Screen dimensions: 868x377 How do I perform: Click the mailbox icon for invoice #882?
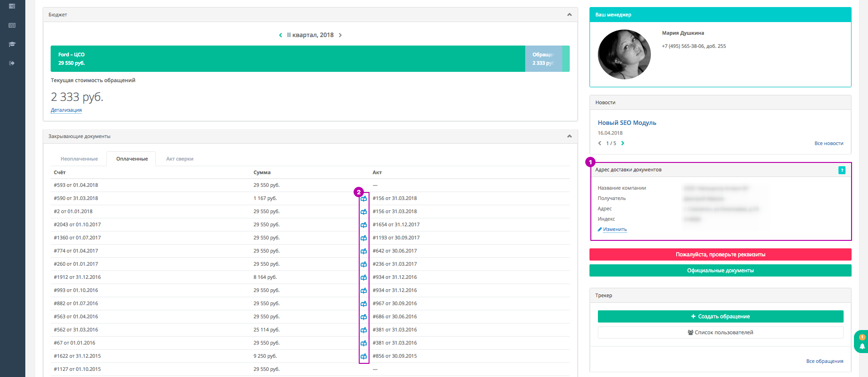[x=363, y=304]
